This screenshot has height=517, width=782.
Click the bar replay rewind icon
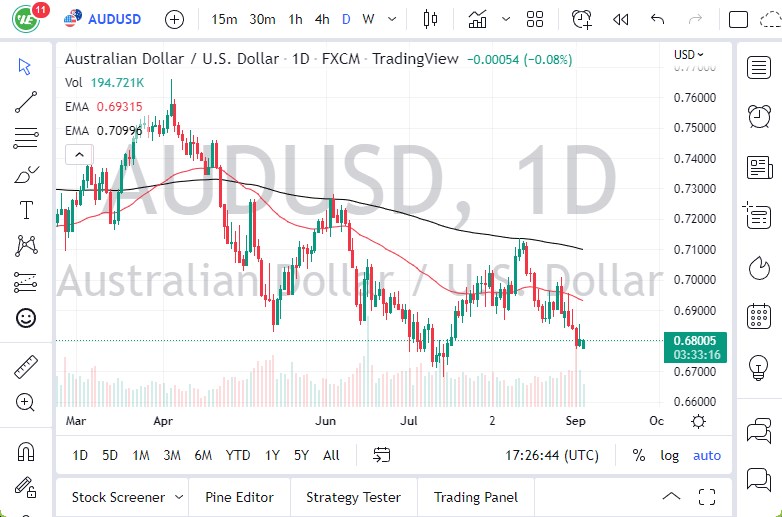(x=620, y=19)
